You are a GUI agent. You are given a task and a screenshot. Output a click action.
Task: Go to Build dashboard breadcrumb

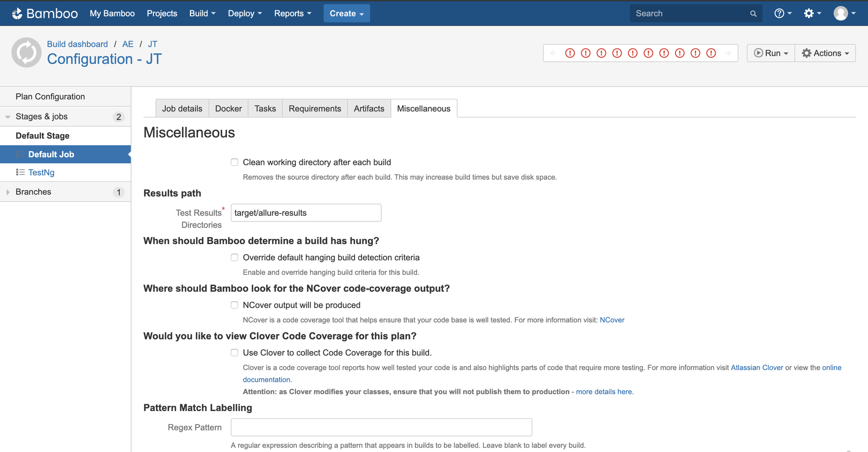(77, 44)
